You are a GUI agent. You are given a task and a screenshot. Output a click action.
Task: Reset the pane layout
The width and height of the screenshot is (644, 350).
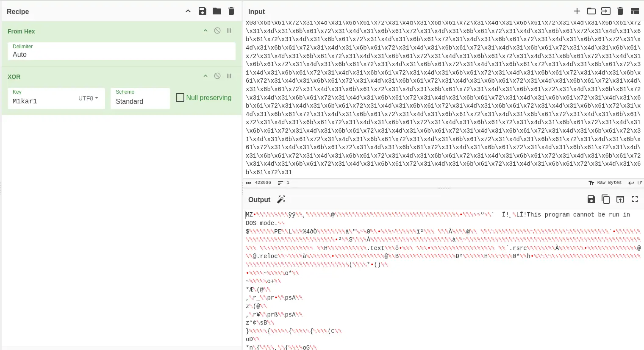635,11
